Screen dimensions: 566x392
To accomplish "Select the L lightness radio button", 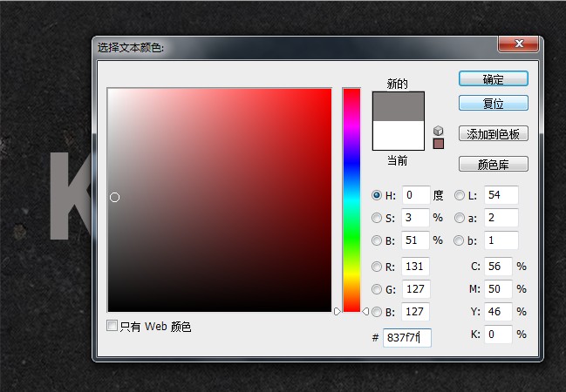I will (460, 195).
